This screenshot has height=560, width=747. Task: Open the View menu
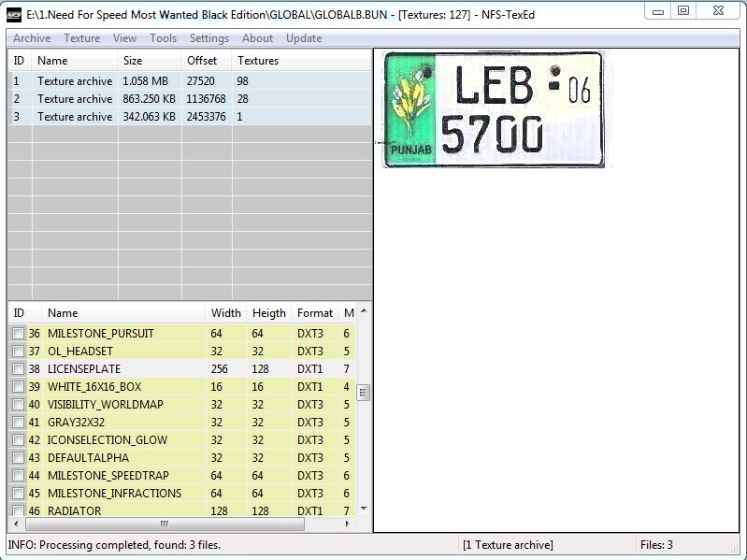125,38
